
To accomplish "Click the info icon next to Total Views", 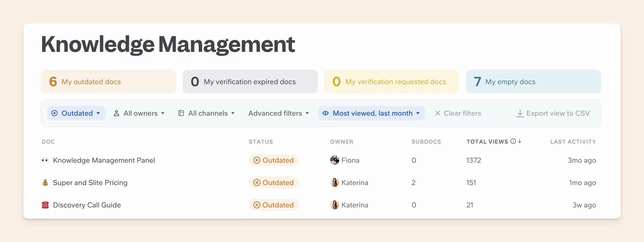I will click(x=513, y=141).
